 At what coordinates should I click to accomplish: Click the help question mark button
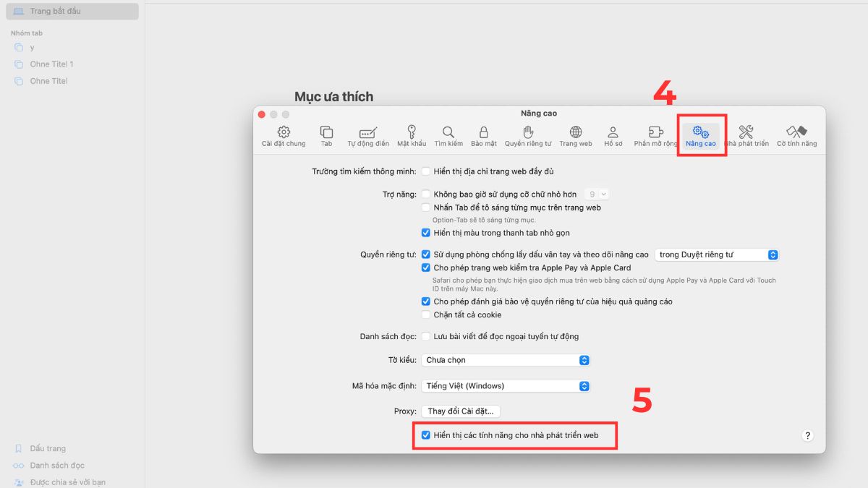(x=808, y=435)
